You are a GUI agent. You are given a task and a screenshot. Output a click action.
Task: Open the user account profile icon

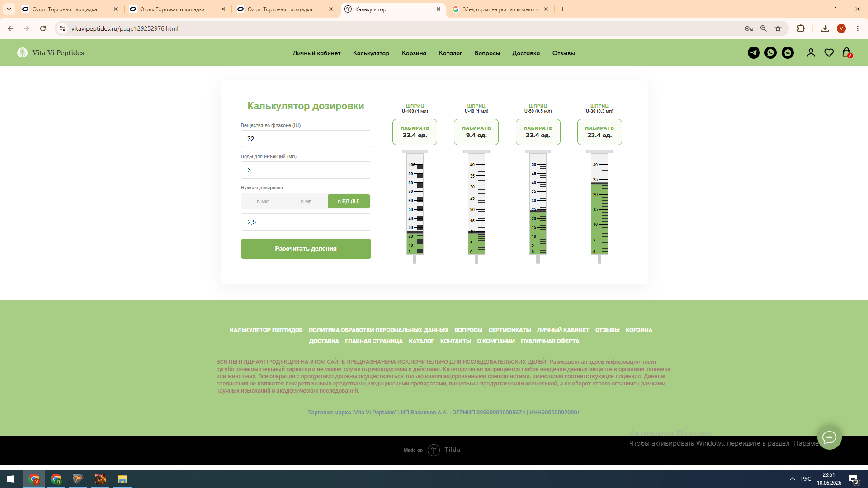coord(811,53)
